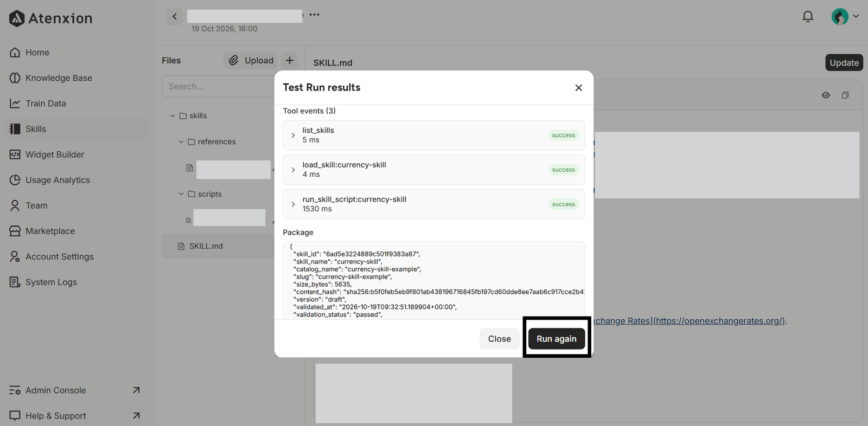Add a new file with plus icon
The image size is (868, 426).
pyautogui.click(x=290, y=60)
